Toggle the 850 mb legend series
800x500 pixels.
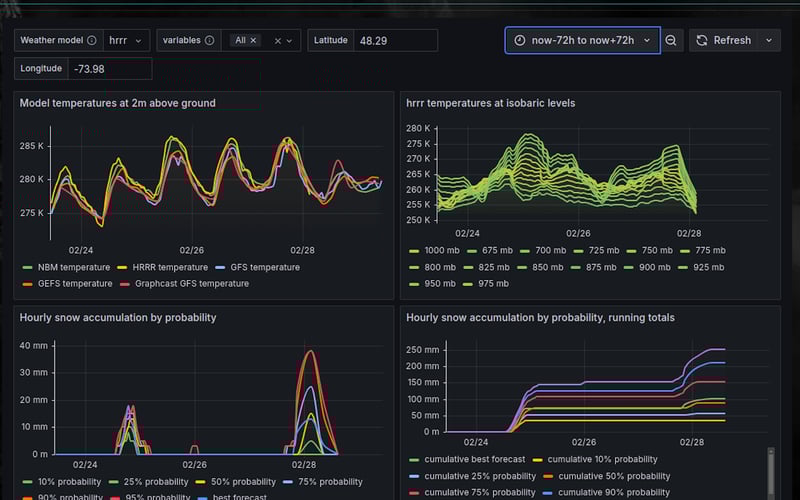(547, 267)
